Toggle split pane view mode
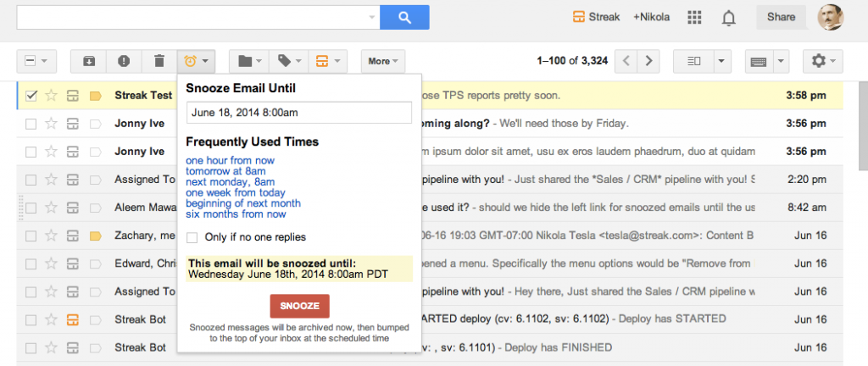868x366 pixels. [x=693, y=61]
